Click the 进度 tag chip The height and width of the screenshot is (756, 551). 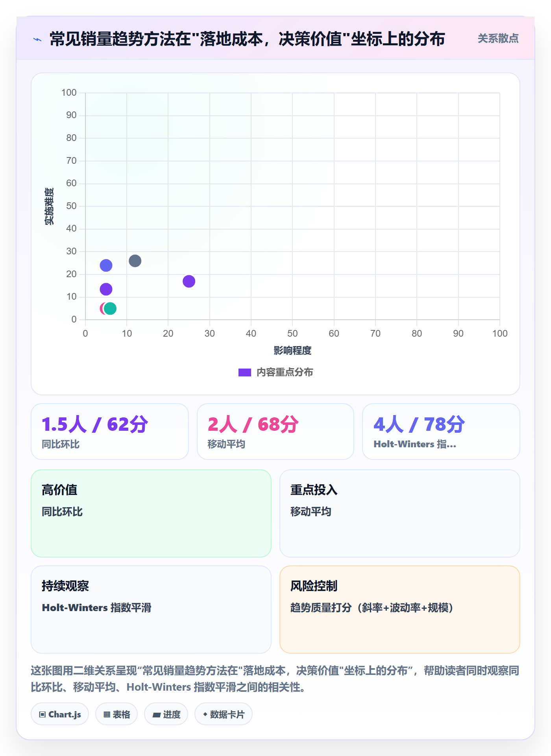[166, 714]
